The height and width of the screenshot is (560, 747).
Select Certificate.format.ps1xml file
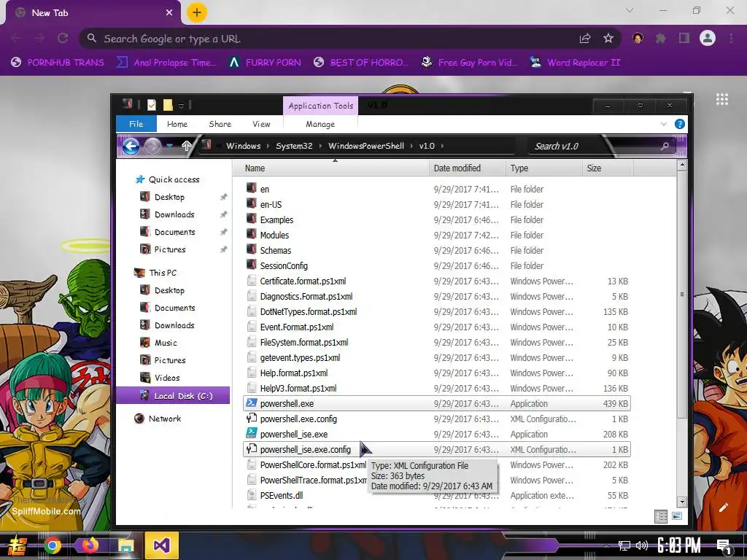tap(303, 281)
